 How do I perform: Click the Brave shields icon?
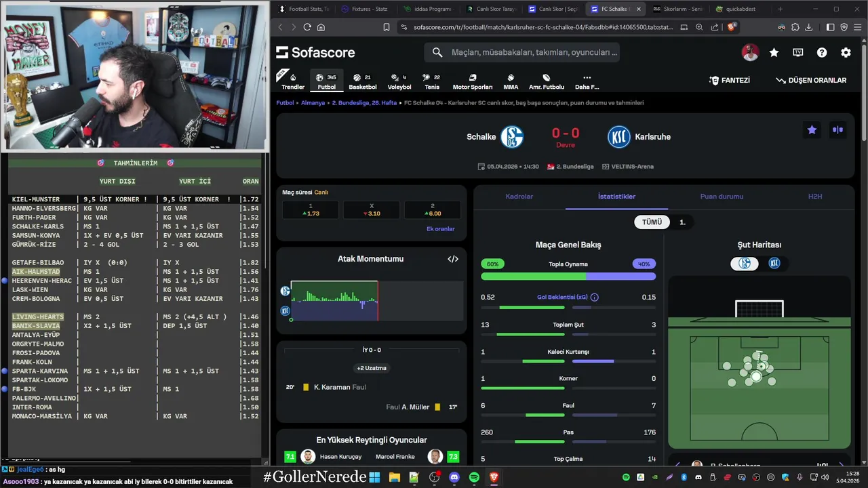pos(732,27)
